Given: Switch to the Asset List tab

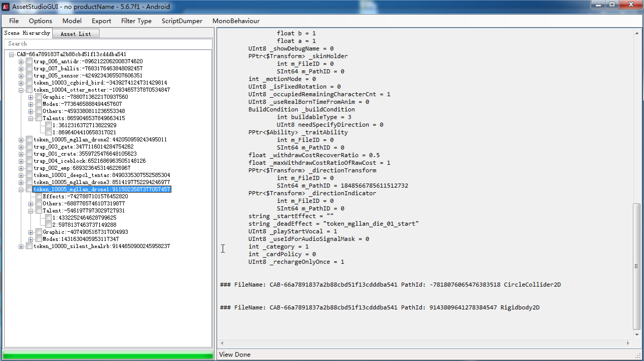Looking at the screenshot, I should click(76, 34).
